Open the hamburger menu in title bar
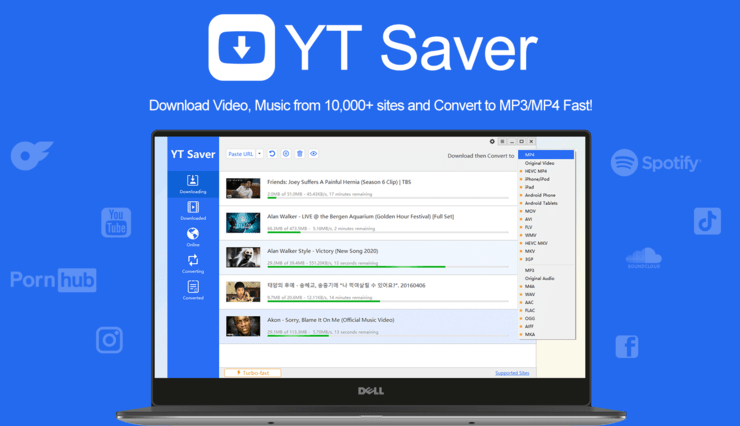 (x=502, y=142)
